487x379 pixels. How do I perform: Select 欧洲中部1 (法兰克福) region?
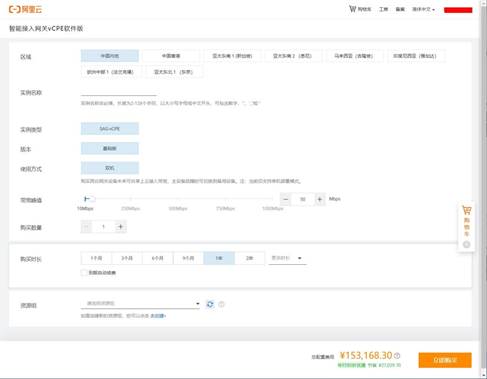click(x=110, y=72)
